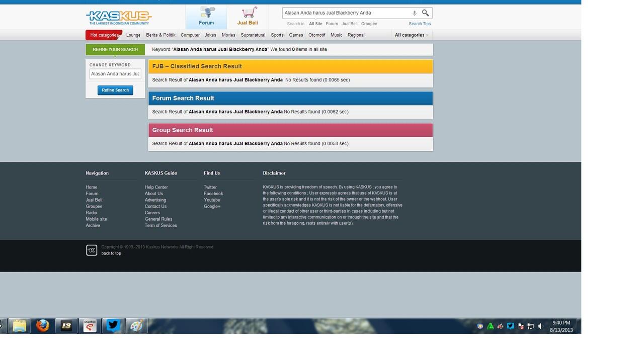The width and height of the screenshot is (644, 362).
Task: Open the Jokes category
Action: (x=210, y=35)
